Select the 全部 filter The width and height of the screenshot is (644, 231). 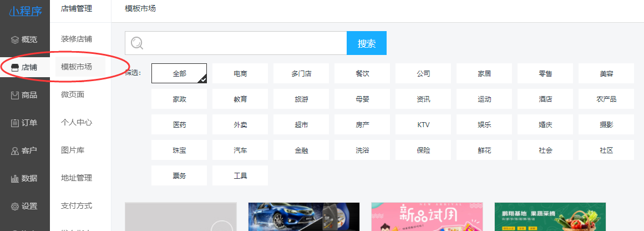(x=180, y=73)
